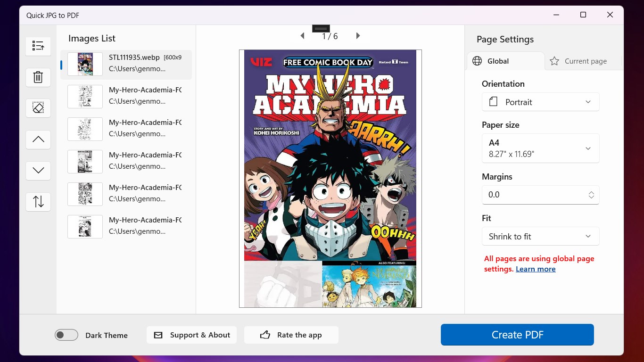The width and height of the screenshot is (644, 362).
Task: Open Support & About from the bottom bar
Action: pos(191,335)
